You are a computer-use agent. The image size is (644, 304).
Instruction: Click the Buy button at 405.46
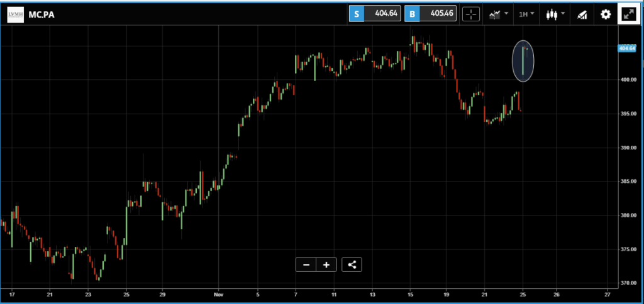tap(430, 14)
